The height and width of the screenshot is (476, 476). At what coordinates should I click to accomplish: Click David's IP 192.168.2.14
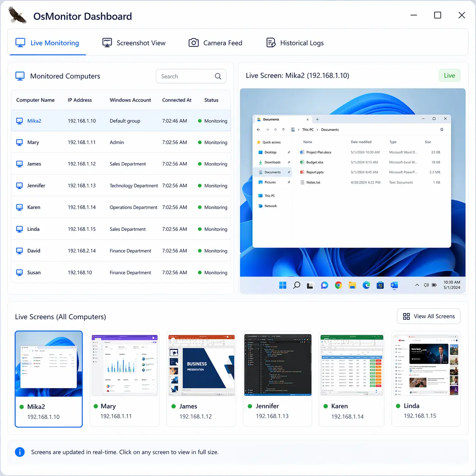tap(82, 251)
